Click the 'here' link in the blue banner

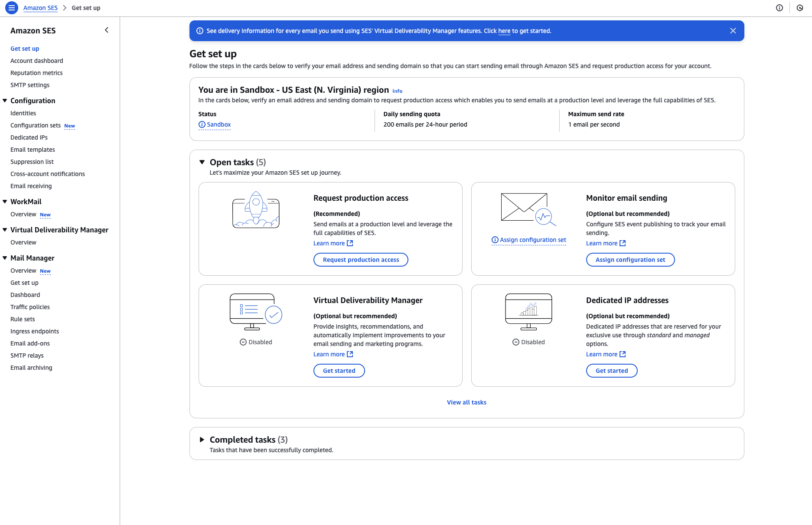504,31
